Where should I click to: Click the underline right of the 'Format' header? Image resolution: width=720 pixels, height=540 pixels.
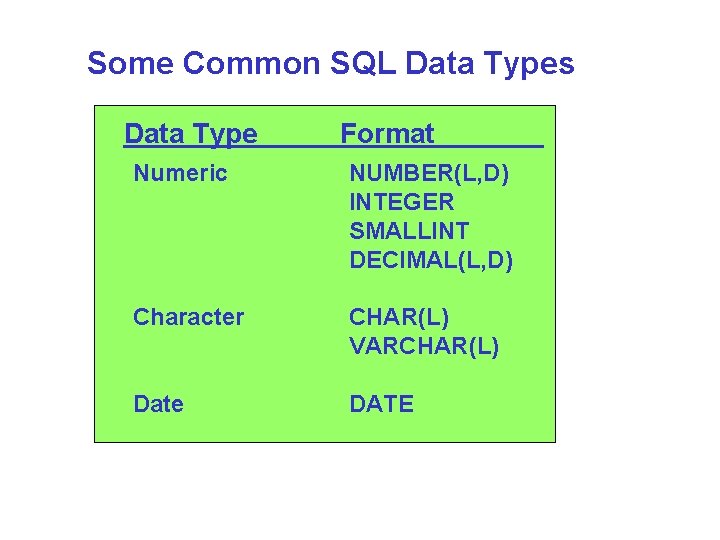[490, 146]
